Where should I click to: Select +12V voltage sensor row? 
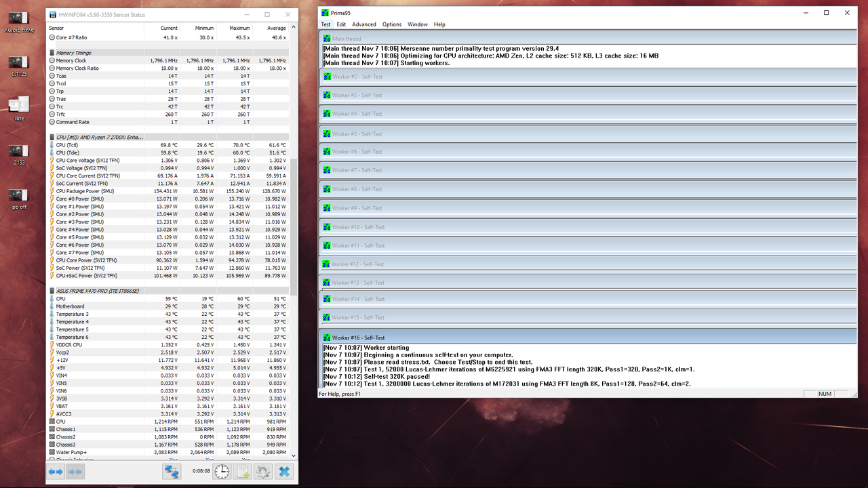168,360
